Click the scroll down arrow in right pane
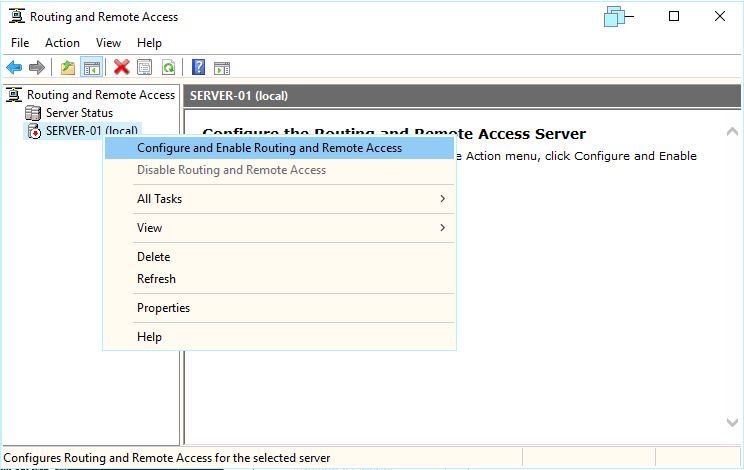Viewport: 744px width, 470px height. click(732, 423)
